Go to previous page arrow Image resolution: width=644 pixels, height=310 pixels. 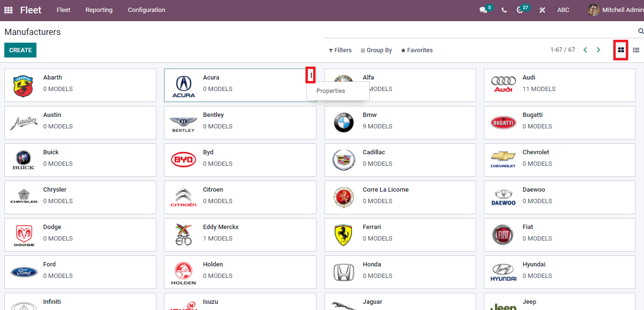tap(585, 50)
